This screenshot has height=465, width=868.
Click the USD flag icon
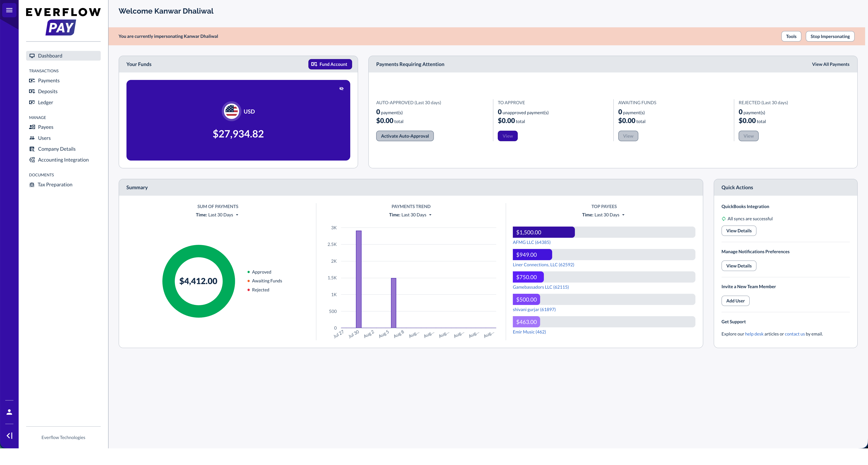pos(231,111)
